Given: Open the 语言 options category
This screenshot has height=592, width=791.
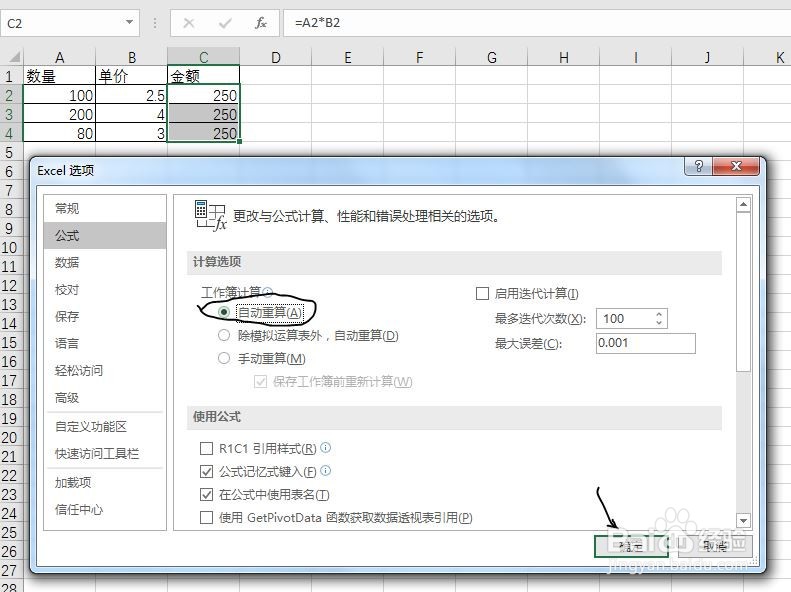Looking at the screenshot, I should (105, 343).
